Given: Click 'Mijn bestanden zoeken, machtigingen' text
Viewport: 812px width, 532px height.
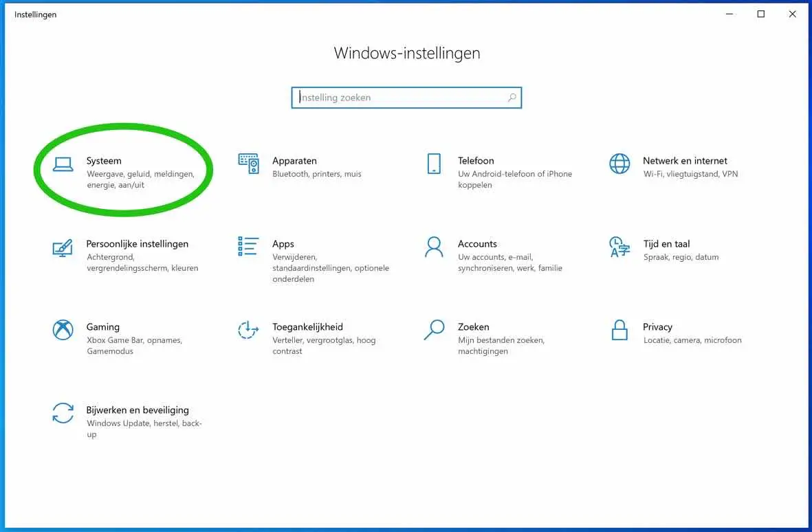Looking at the screenshot, I should (501, 345).
